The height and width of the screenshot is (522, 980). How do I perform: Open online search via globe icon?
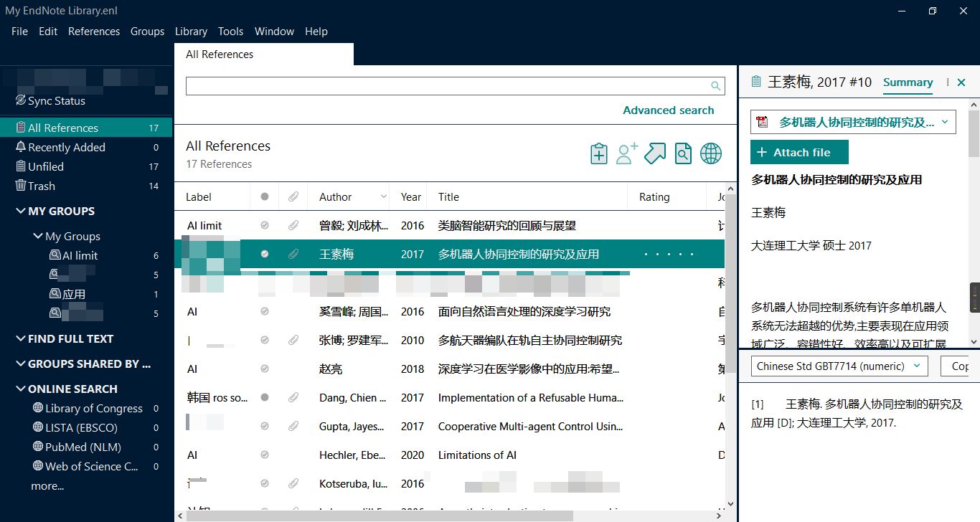pyautogui.click(x=711, y=153)
